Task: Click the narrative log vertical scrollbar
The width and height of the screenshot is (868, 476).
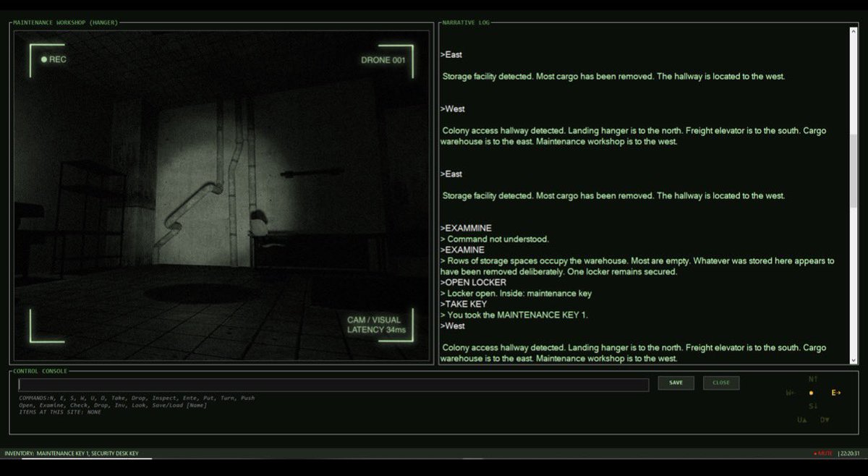Action: (x=854, y=194)
